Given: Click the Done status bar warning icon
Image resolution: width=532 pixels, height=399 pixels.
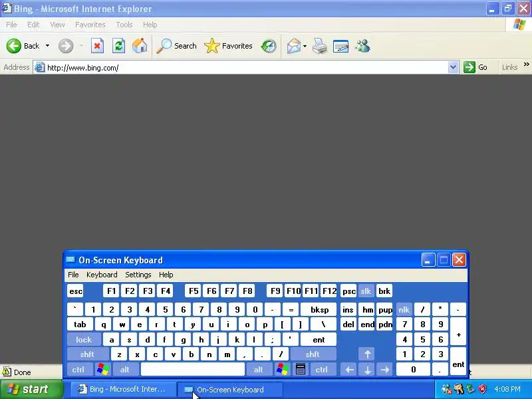Looking at the screenshot, I should pyautogui.click(x=7, y=372).
